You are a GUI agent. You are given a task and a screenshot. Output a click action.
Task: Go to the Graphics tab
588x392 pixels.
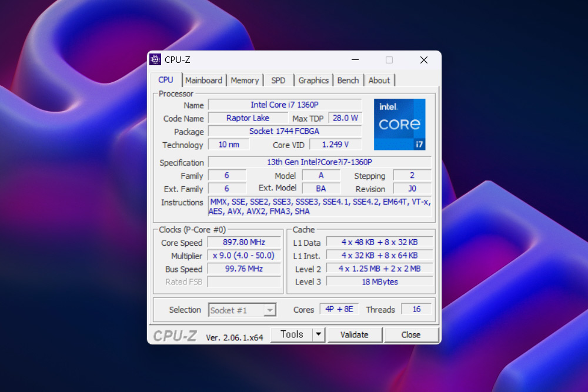click(x=313, y=80)
